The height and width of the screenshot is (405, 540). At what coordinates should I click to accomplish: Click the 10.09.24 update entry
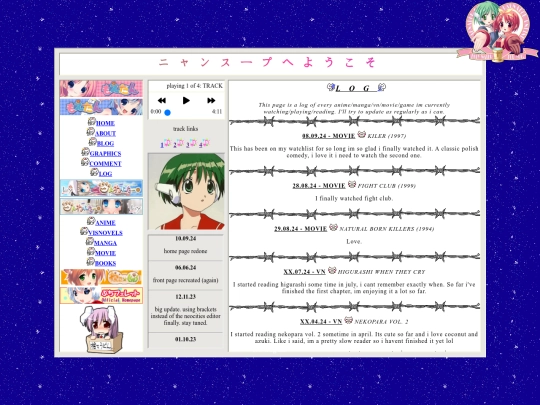pos(186,245)
